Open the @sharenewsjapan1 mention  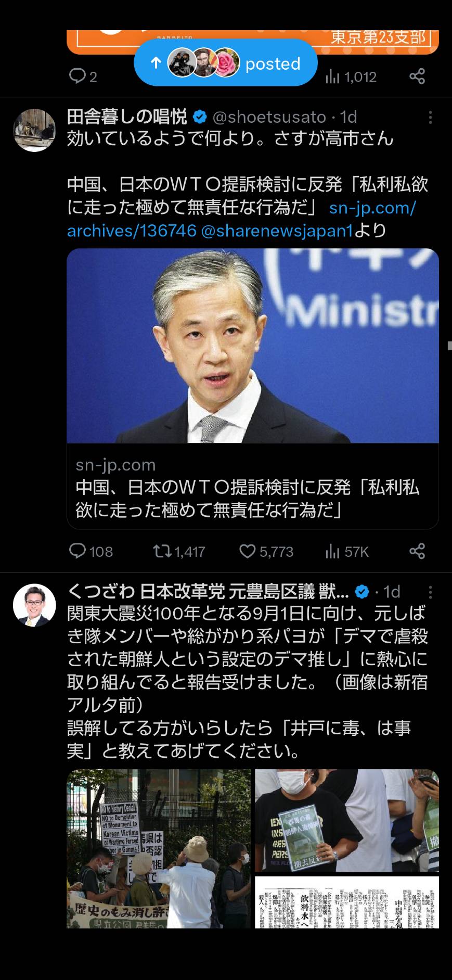(277, 230)
